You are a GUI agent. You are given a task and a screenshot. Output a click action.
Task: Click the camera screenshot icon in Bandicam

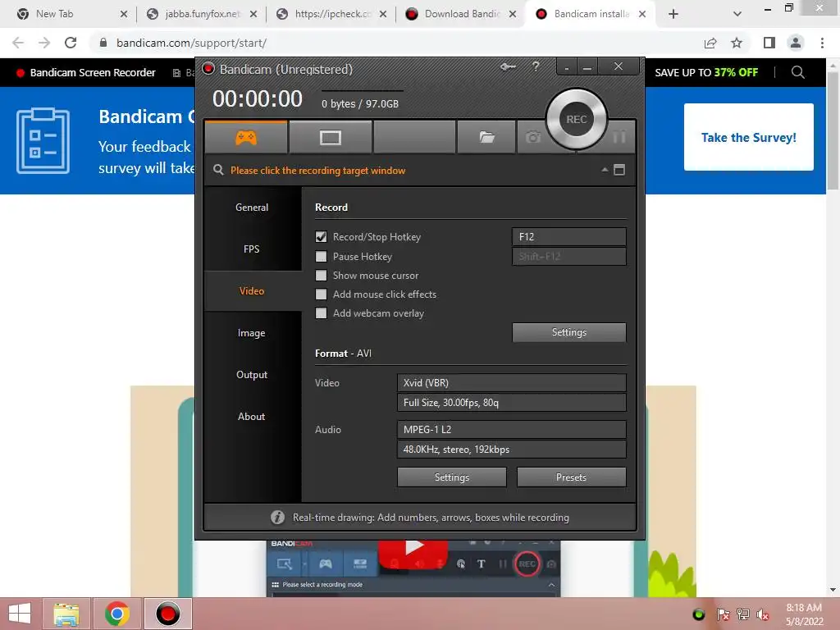pos(532,138)
